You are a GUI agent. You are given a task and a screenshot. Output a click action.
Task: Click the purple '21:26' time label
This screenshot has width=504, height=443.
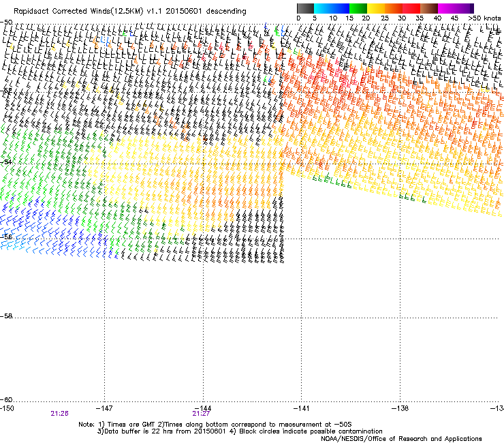(x=59, y=414)
